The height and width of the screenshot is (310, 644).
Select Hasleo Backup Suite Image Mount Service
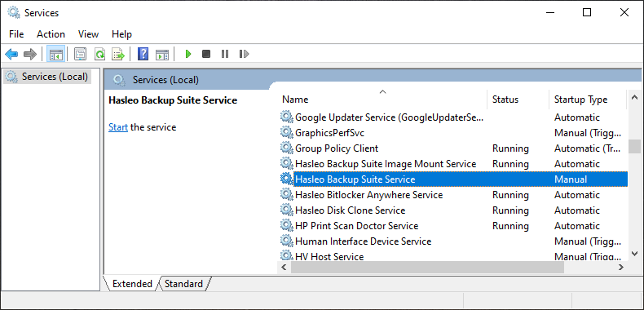[453, 164]
